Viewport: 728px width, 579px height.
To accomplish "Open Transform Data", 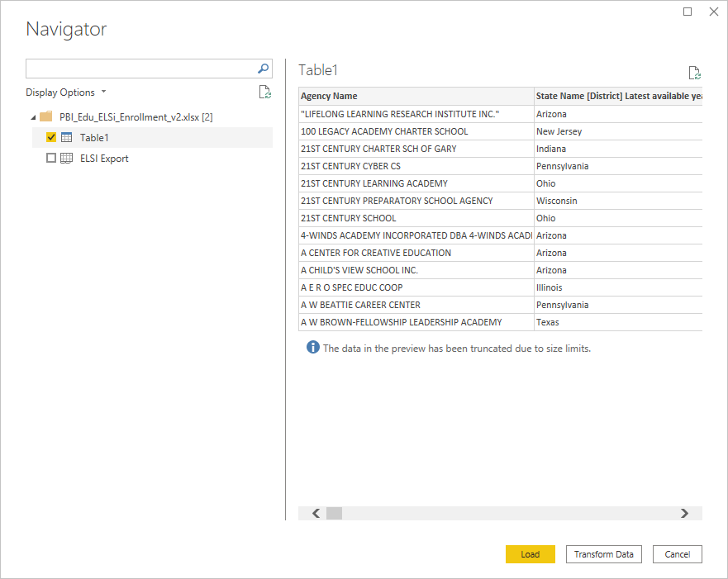I will (603, 553).
